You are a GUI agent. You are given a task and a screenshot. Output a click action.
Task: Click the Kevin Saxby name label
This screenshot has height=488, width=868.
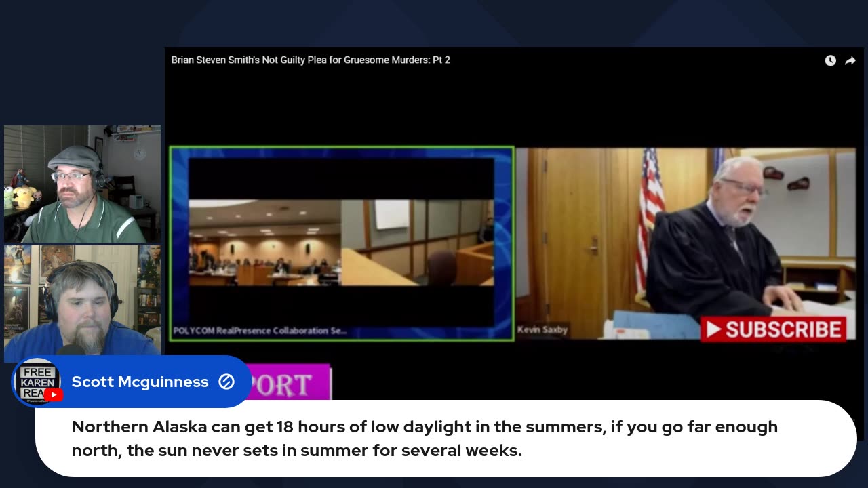point(542,330)
